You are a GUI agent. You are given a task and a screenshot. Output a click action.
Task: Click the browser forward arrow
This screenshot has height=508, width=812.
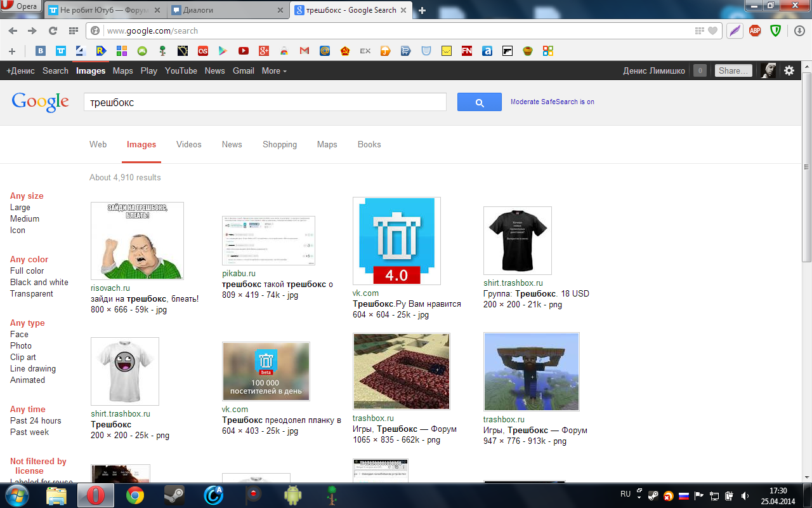click(x=32, y=30)
